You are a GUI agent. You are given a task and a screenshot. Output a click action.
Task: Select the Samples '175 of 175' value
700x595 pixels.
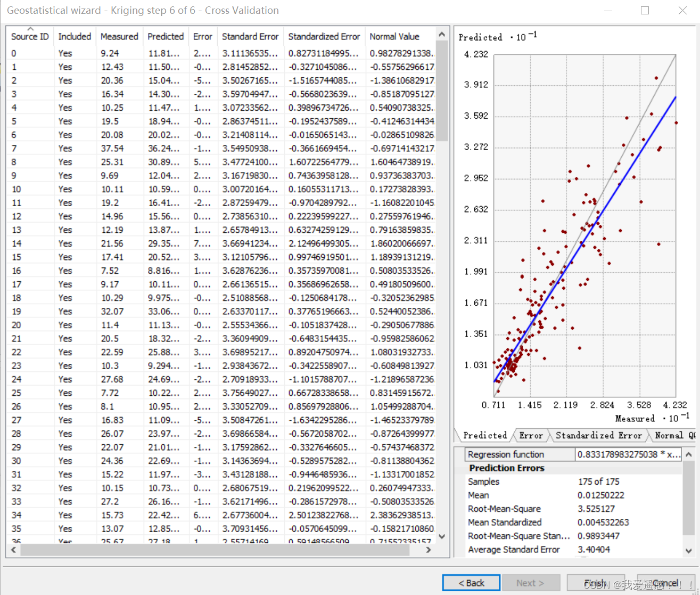pyautogui.click(x=598, y=482)
